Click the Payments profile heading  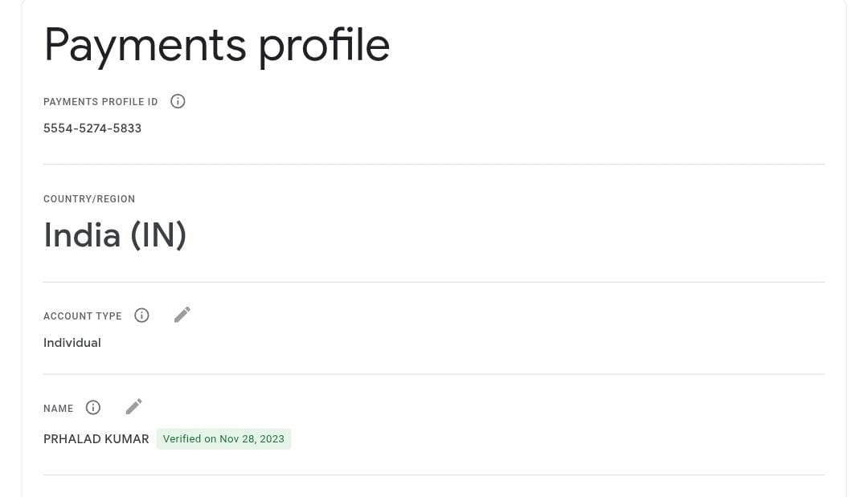(216, 45)
